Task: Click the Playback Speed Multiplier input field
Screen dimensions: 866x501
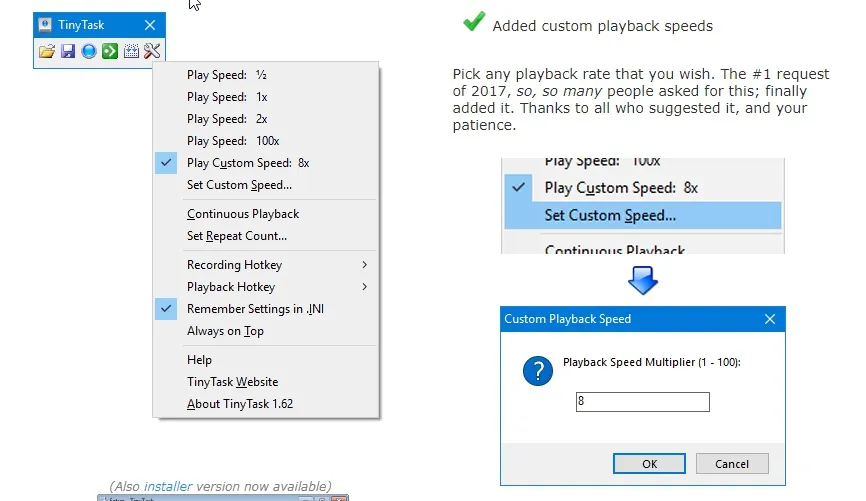Action: pyautogui.click(x=642, y=402)
